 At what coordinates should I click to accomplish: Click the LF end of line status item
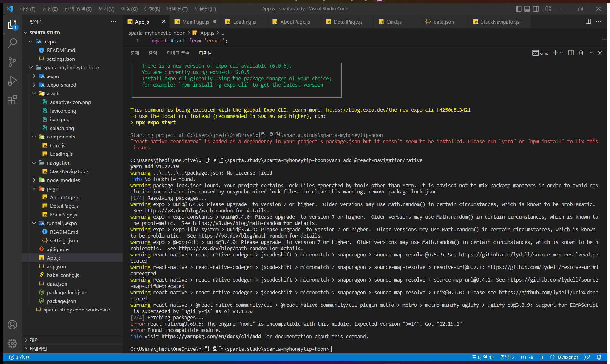coord(542,357)
